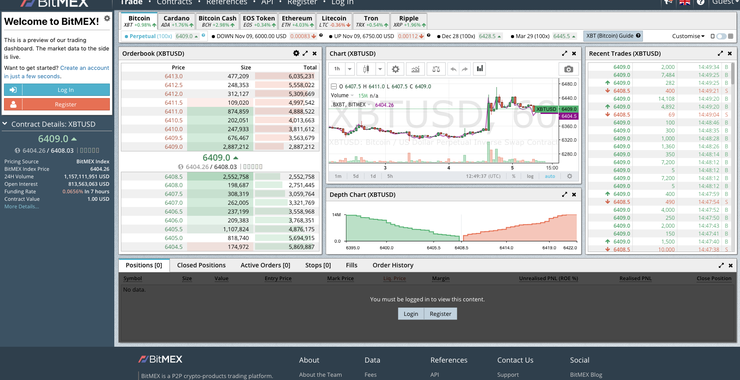Image resolution: width=740 pixels, height=380 pixels.
Task: Open the 1h interval dropdown arrow
Action: (350, 69)
